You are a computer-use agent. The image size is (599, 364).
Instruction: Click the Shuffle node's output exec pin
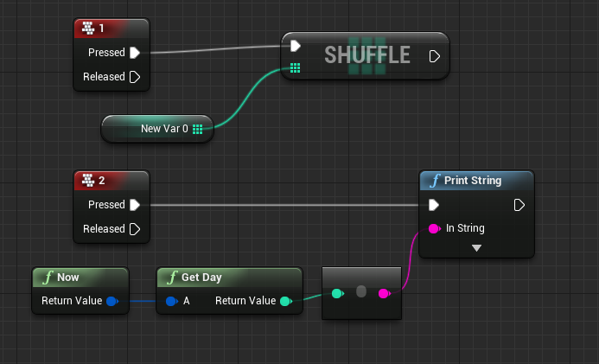coord(435,56)
